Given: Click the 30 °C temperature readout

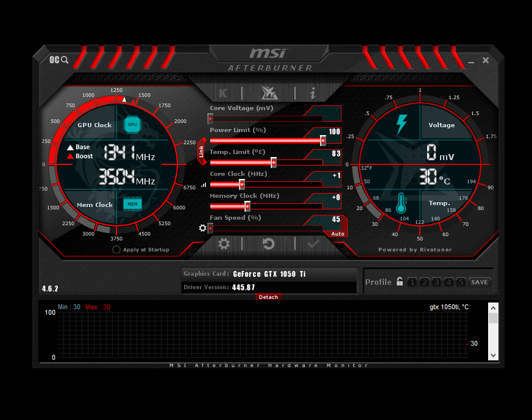Looking at the screenshot, I should (x=434, y=177).
